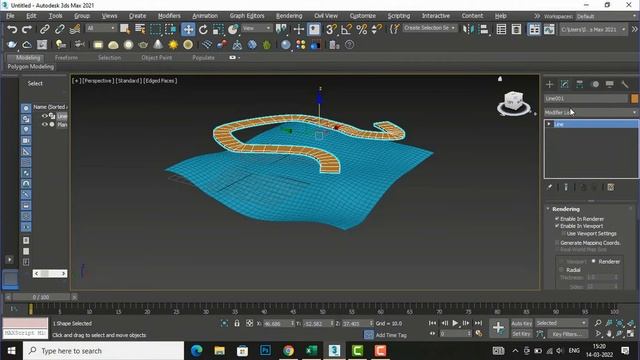Click the Redo arrow icon

point(27,29)
